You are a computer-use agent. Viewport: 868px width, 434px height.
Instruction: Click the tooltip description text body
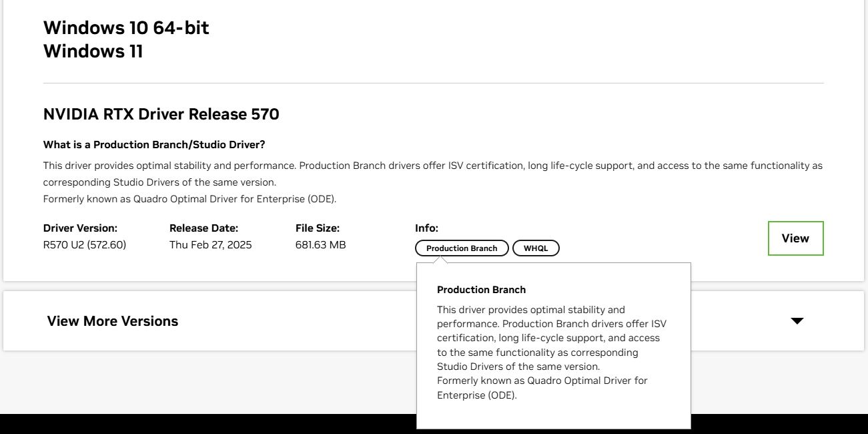[551, 352]
